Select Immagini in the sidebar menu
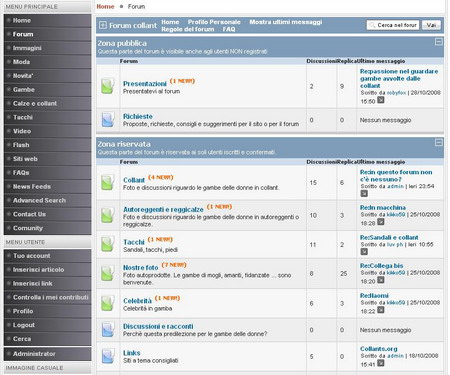Screen dimensions: 450x375 pyautogui.click(x=47, y=48)
